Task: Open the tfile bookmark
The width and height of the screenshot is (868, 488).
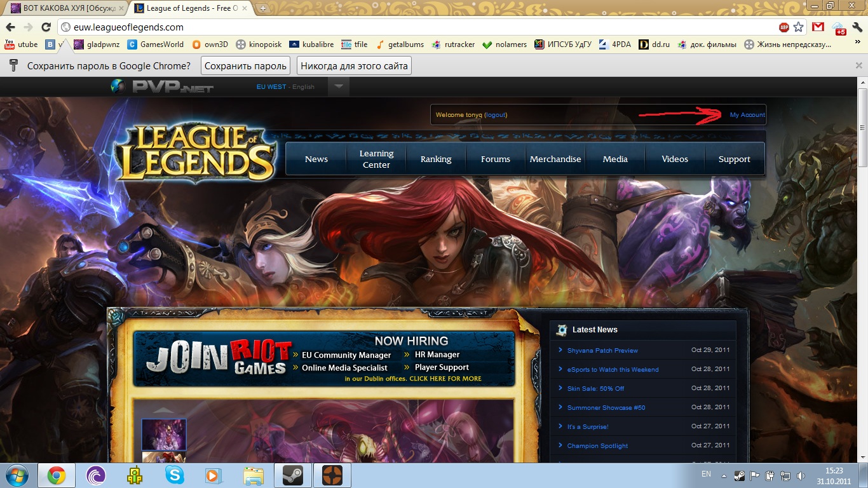Action: pos(355,44)
